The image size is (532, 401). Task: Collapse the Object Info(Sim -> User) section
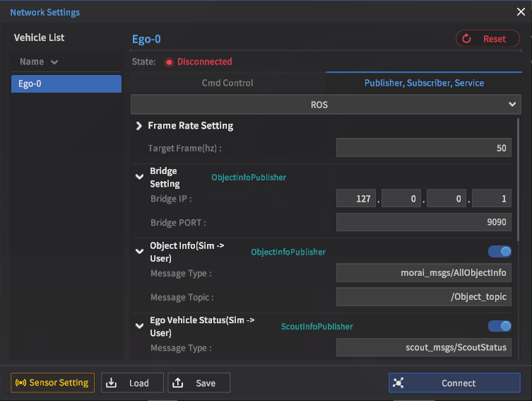(139, 251)
